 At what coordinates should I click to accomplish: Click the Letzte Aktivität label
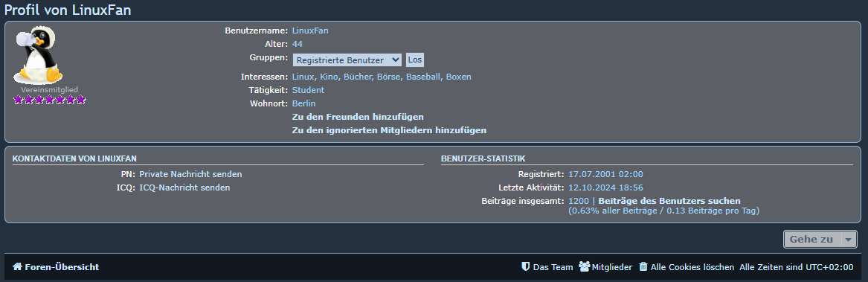pos(531,188)
